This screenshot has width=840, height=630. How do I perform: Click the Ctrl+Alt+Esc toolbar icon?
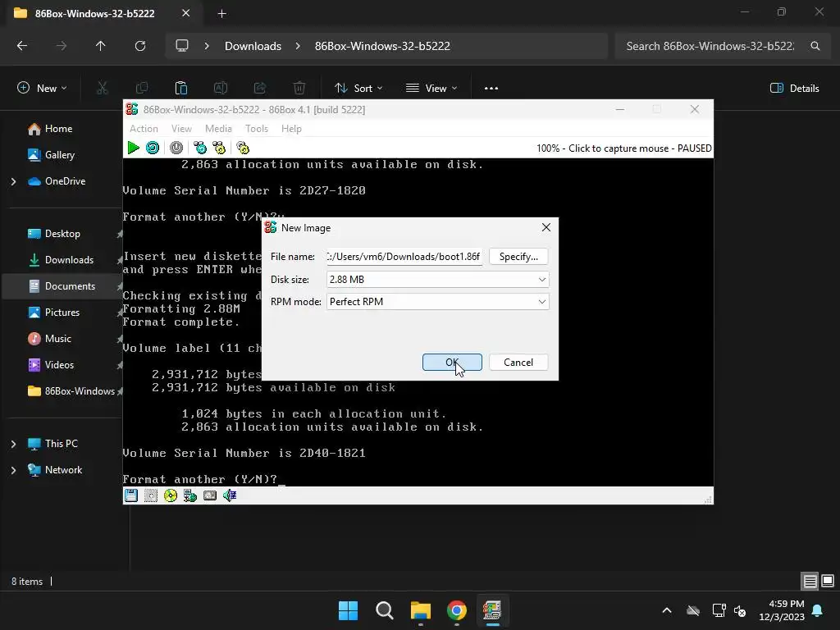[219, 148]
